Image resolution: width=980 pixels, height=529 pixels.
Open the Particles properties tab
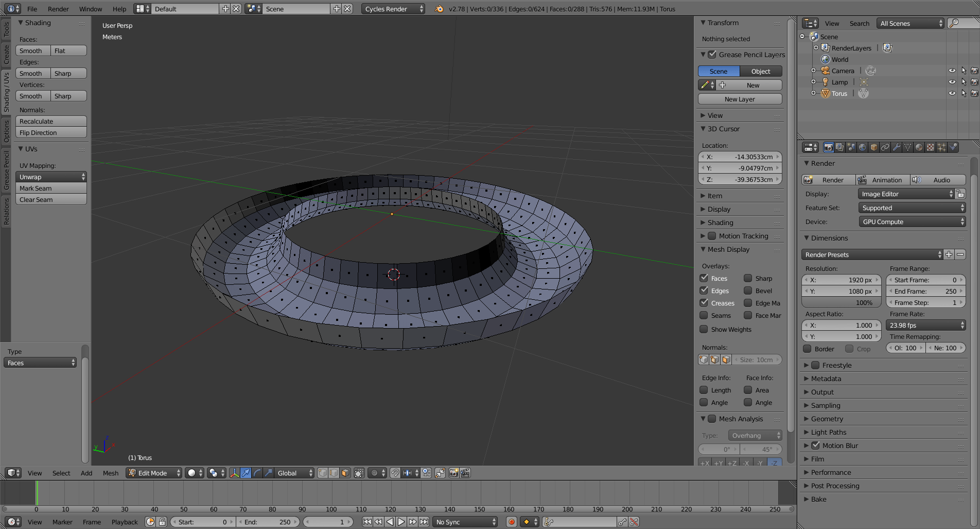[941, 147]
